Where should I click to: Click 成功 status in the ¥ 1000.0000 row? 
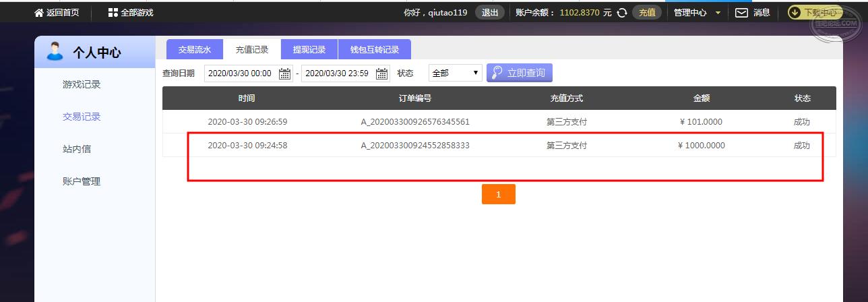tap(802, 145)
